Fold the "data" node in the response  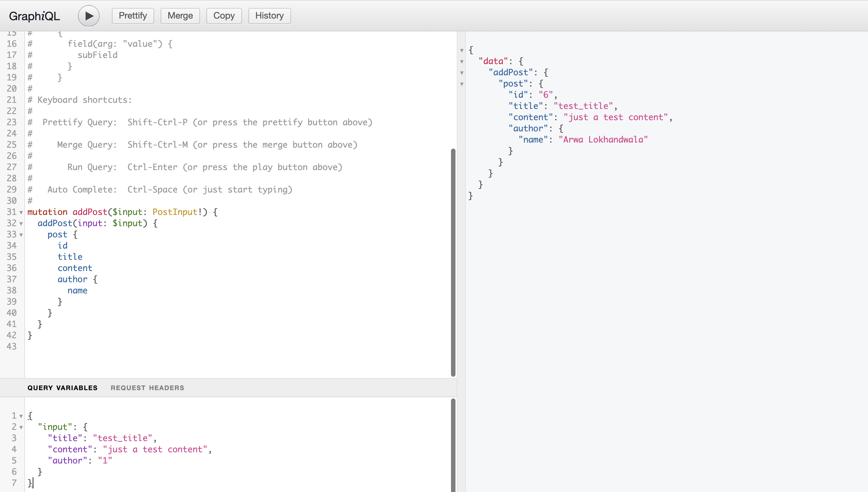[x=462, y=62]
